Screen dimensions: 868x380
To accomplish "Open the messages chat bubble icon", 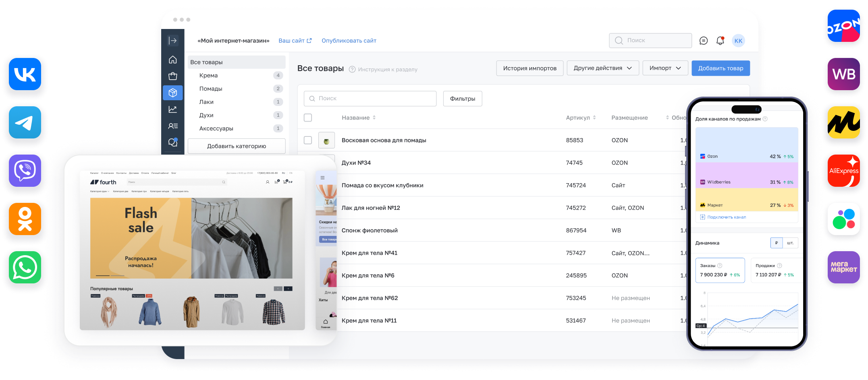I will click(x=704, y=41).
